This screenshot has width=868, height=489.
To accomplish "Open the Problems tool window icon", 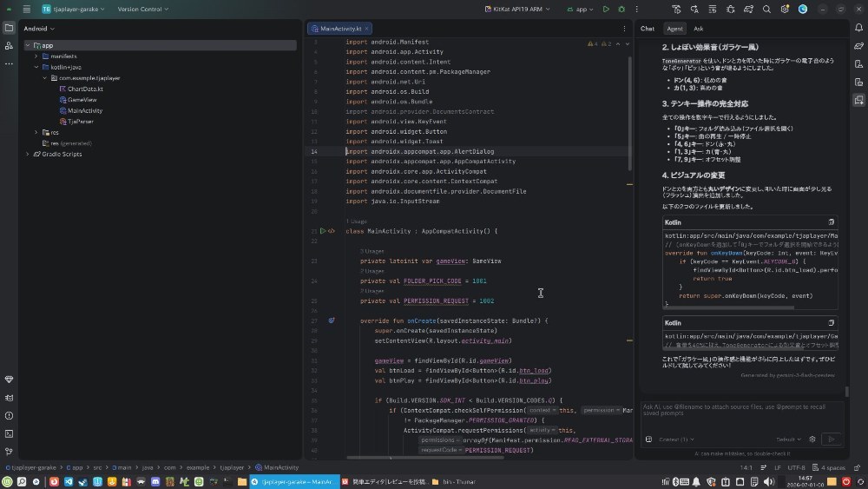I will pyautogui.click(x=9, y=416).
